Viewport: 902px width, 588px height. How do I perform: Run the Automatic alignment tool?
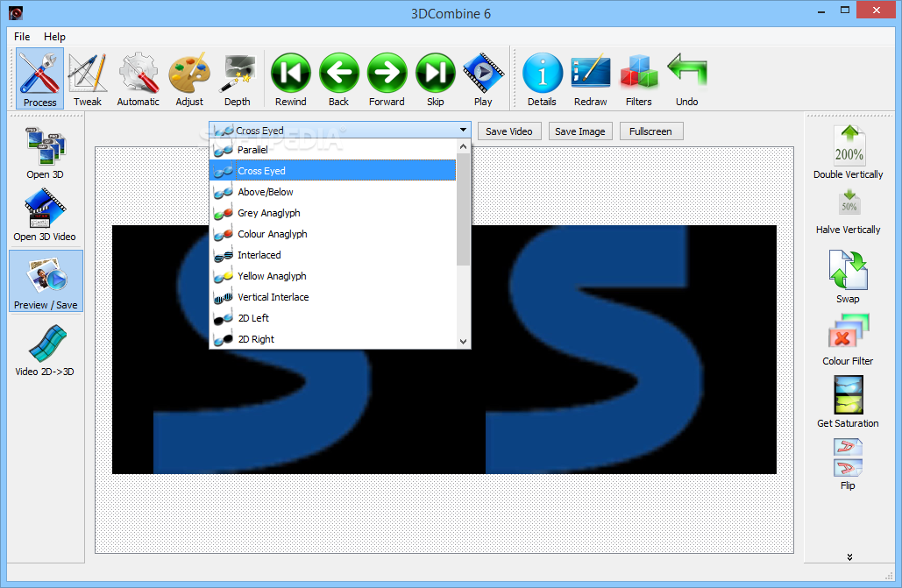[138, 78]
